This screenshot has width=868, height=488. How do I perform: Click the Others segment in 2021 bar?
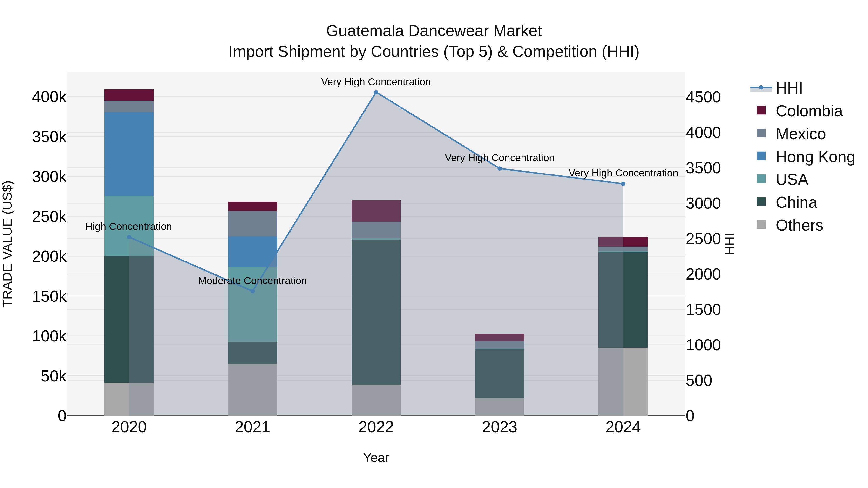(x=252, y=390)
